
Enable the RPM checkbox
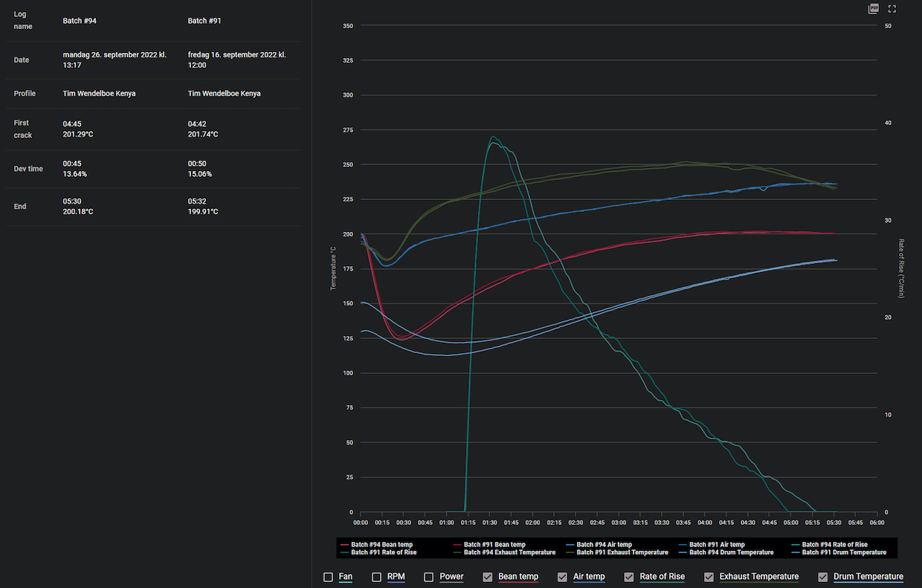coord(377,577)
